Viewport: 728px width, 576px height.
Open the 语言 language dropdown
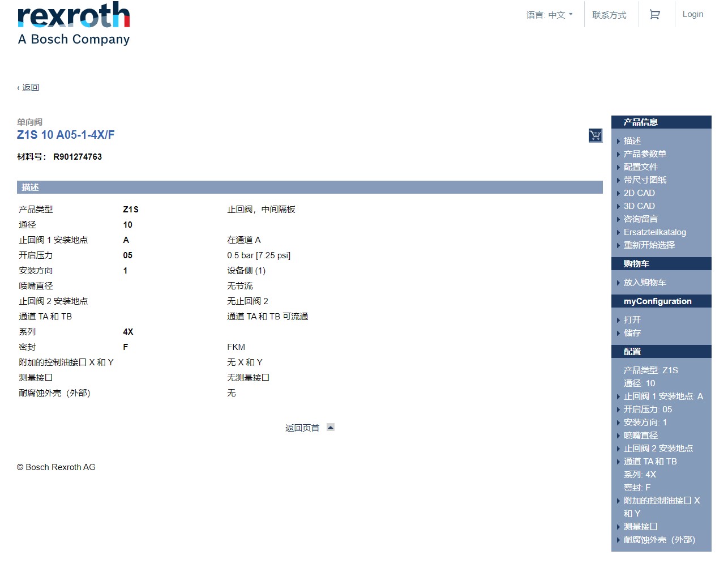(x=550, y=15)
